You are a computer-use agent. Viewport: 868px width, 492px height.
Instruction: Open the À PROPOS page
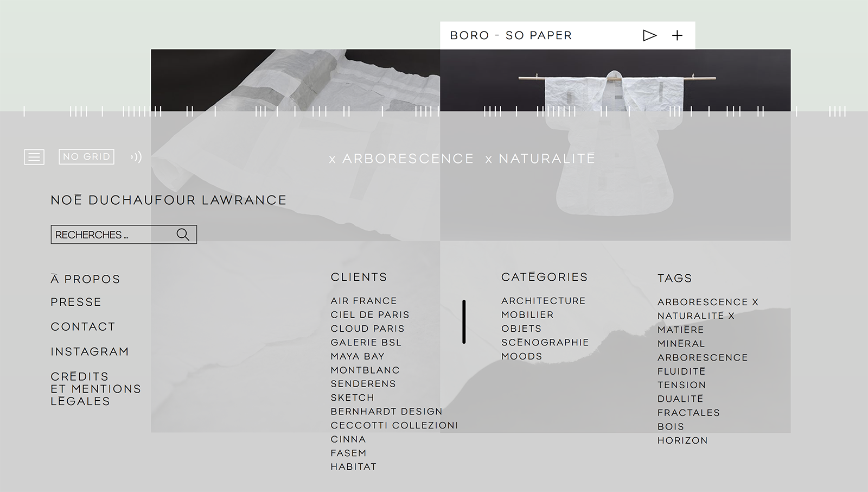[85, 279]
